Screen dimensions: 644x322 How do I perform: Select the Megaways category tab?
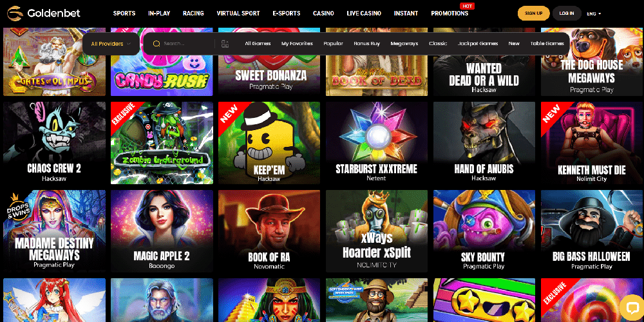pos(404,44)
